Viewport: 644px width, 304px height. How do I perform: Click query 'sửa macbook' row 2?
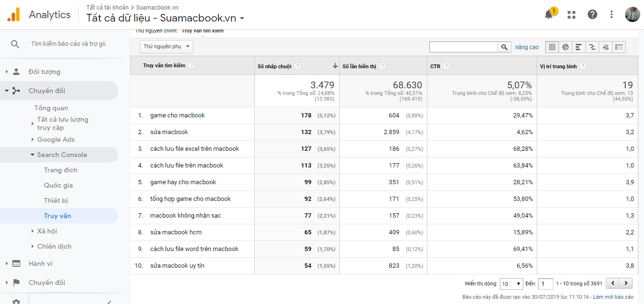coord(169,132)
